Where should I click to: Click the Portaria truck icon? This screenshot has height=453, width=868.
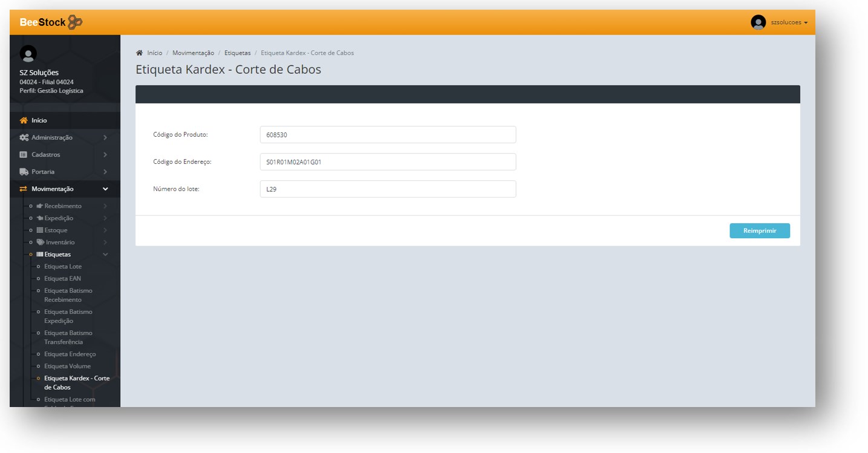(x=24, y=172)
